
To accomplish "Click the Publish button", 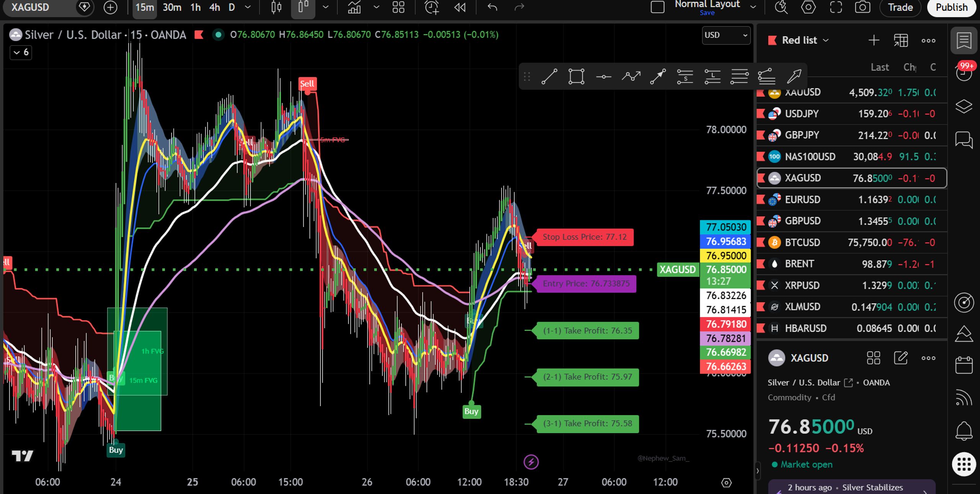I will click(x=952, y=8).
